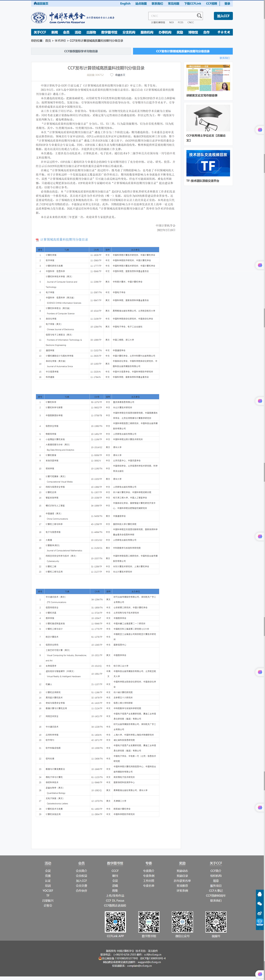This screenshot has height=980, width=265.
Task: Open the 计算领域高质量科技期刊分级目录 PDF link
Action: coord(64,240)
